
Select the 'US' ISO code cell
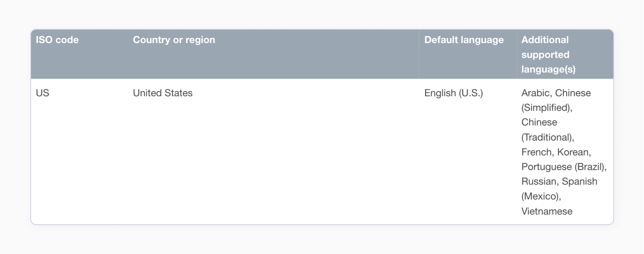point(42,93)
